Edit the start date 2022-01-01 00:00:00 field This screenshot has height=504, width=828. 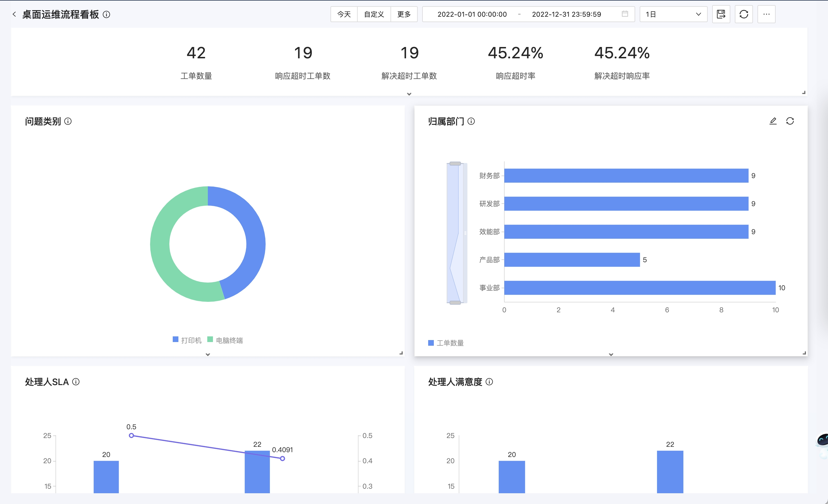click(x=472, y=14)
